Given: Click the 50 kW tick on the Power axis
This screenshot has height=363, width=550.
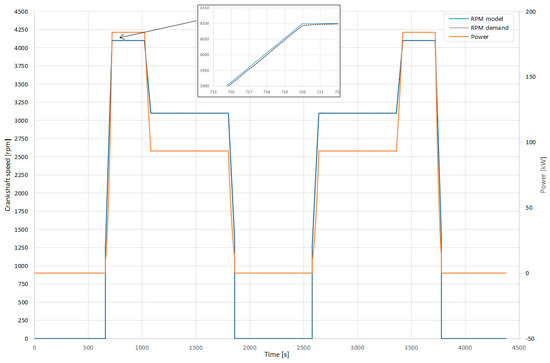Looking at the screenshot, I should click(530, 208).
